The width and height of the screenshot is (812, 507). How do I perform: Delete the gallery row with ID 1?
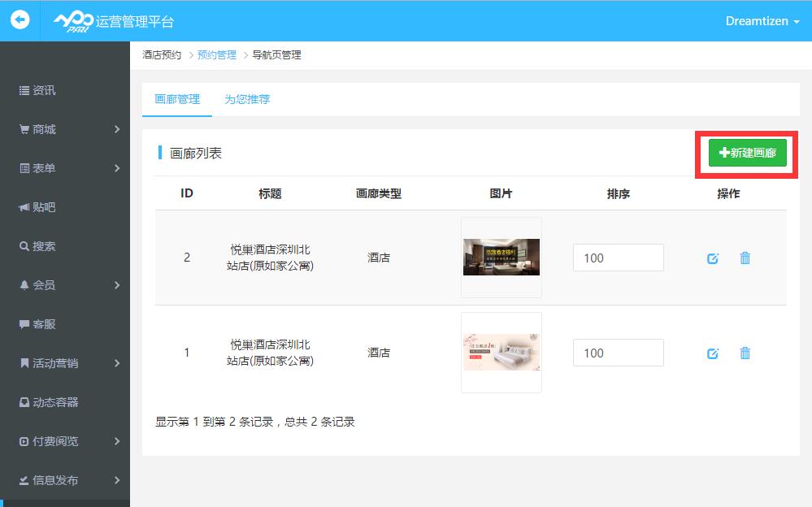tap(745, 353)
